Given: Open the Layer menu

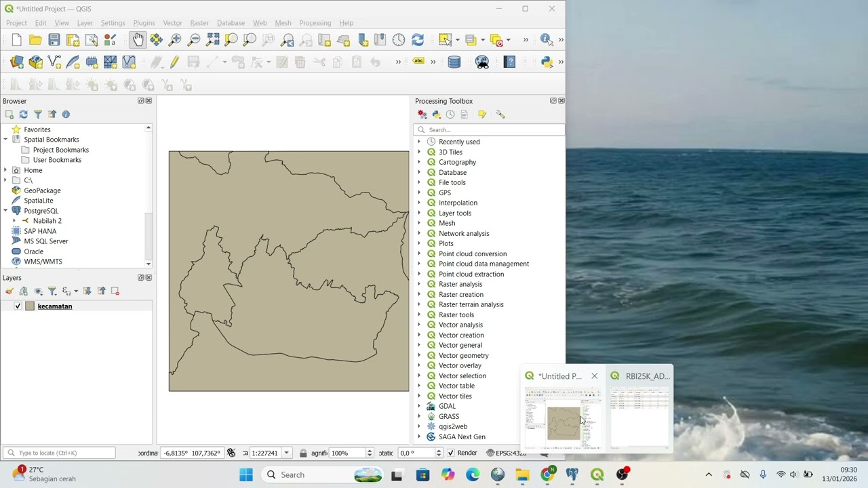Looking at the screenshot, I should [85, 23].
